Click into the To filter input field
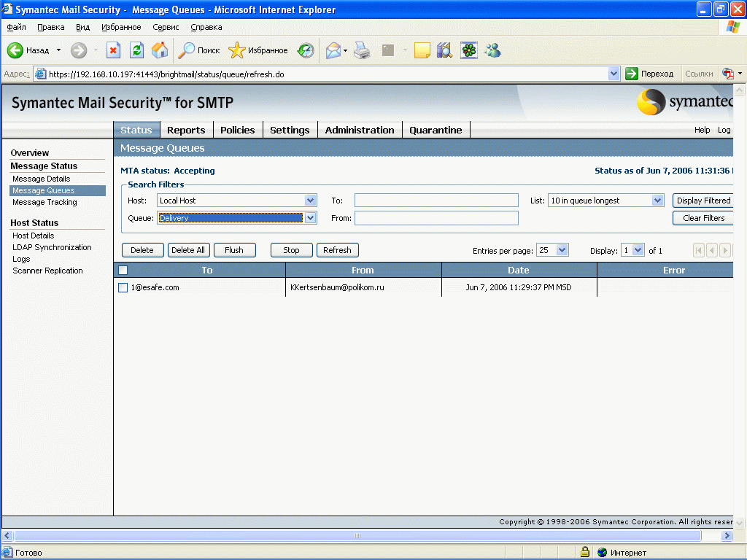 click(x=436, y=201)
